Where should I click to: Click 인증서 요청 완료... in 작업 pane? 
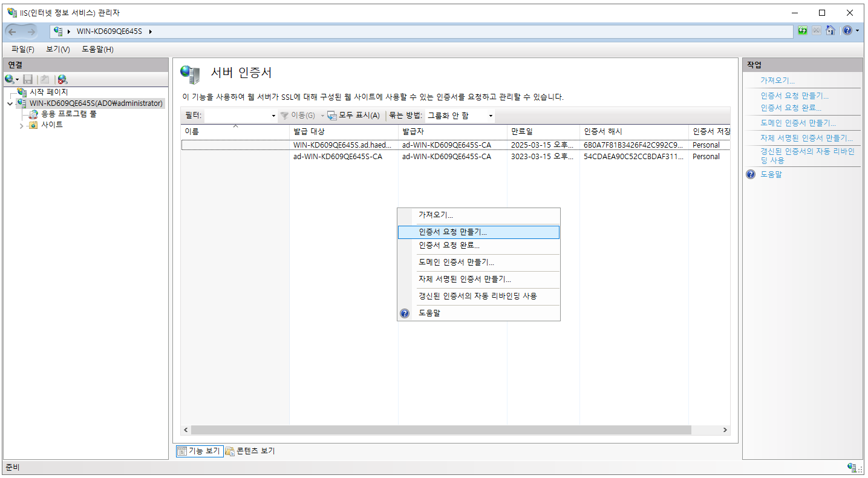tap(791, 108)
